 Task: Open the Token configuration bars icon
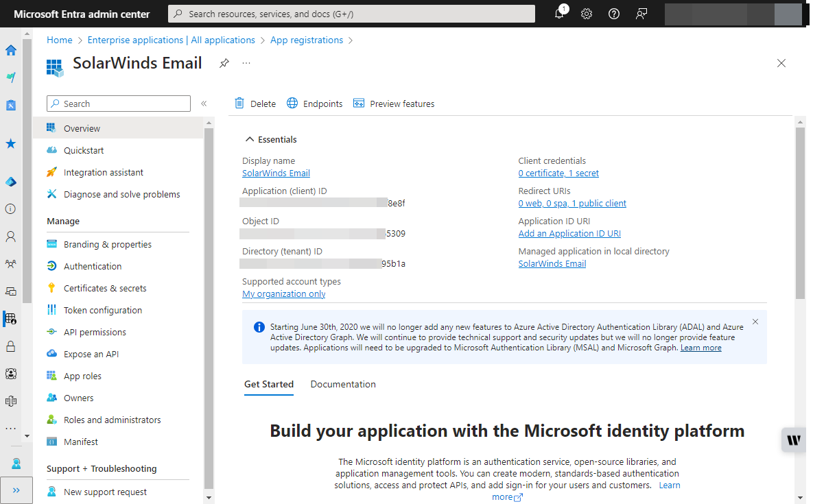pyautogui.click(x=51, y=310)
